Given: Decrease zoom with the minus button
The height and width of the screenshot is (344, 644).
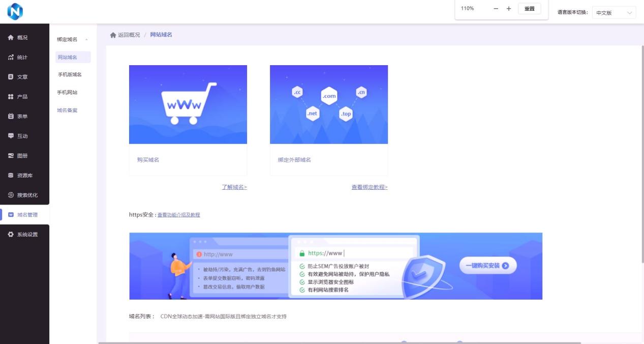Looking at the screenshot, I should coord(496,9).
